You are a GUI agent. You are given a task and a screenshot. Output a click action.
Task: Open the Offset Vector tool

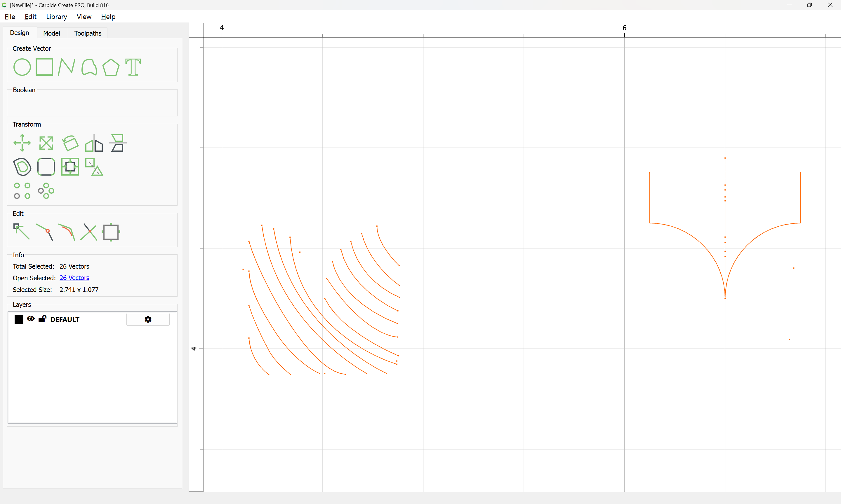[22, 167]
